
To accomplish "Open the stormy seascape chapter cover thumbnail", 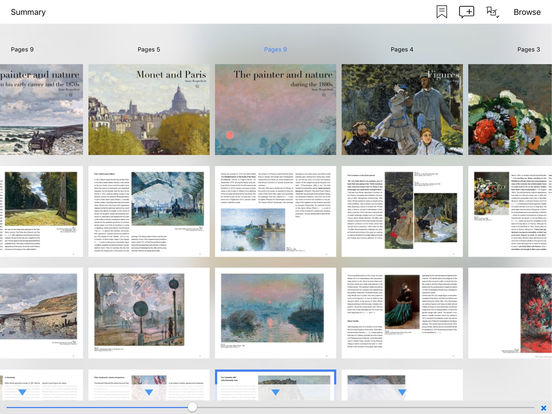I will (x=42, y=109).
